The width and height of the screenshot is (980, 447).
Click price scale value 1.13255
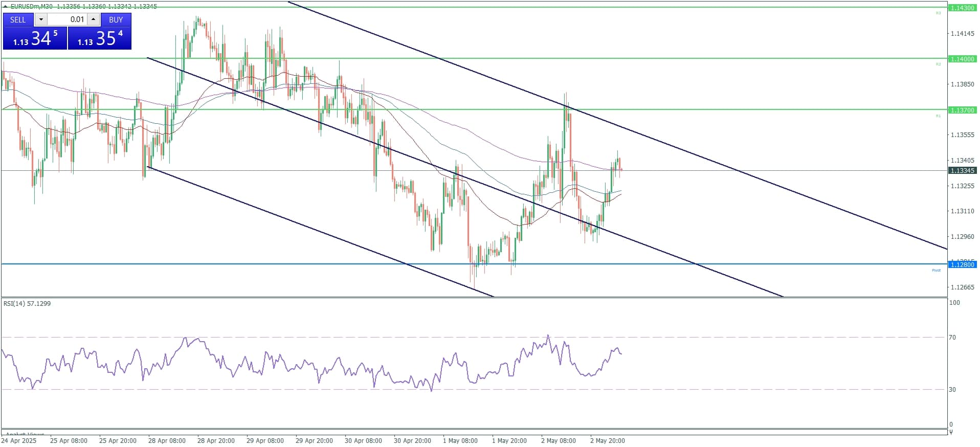(x=962, y=186)
